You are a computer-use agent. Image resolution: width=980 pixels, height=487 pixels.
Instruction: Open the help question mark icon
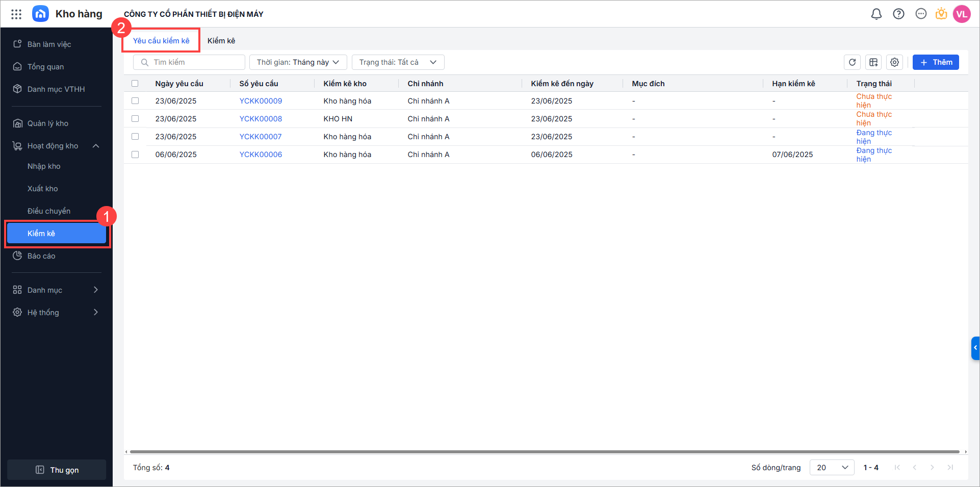898,14
